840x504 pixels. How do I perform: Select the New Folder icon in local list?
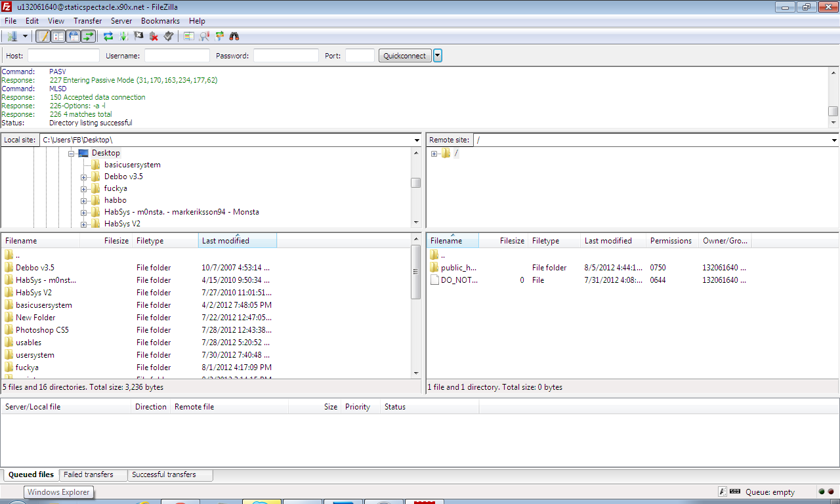pos(9,318)
